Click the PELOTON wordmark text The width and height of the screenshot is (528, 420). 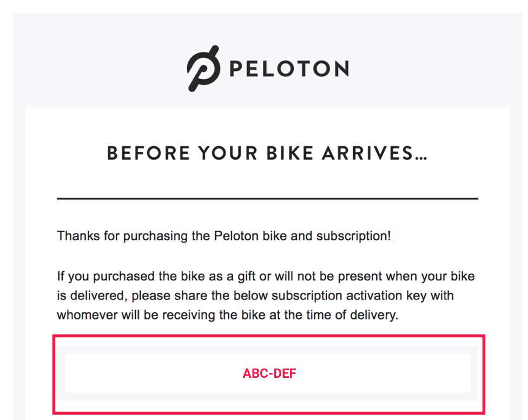(x=289, y=69)
